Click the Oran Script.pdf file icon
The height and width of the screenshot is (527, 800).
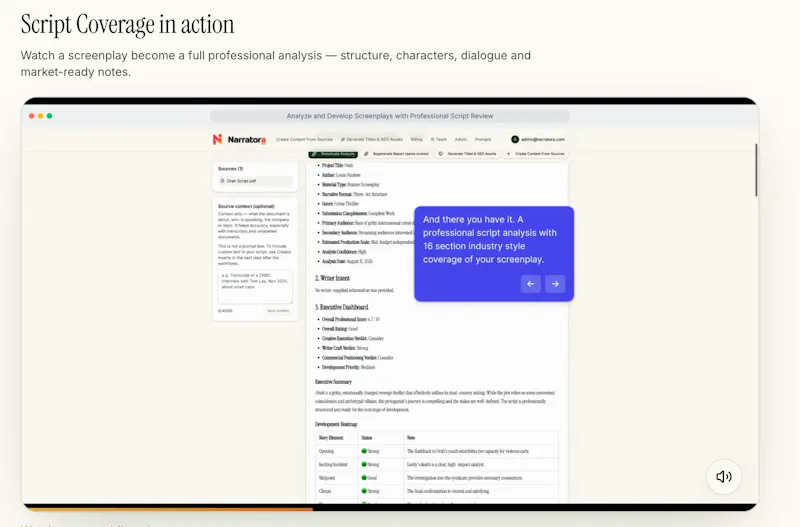(222, 181)
